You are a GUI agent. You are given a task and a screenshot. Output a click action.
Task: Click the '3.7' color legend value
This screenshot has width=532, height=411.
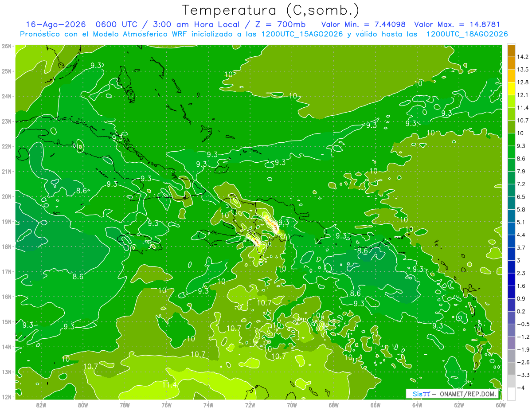521,247
